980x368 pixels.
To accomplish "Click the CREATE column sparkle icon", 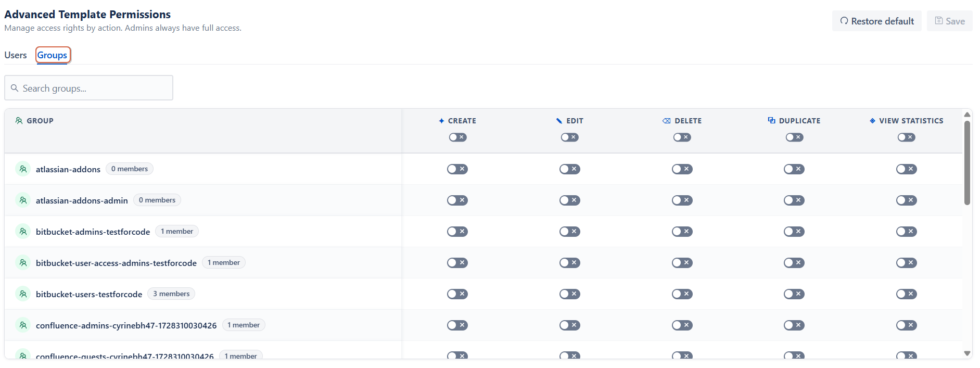I will click(x=441, y=121).
